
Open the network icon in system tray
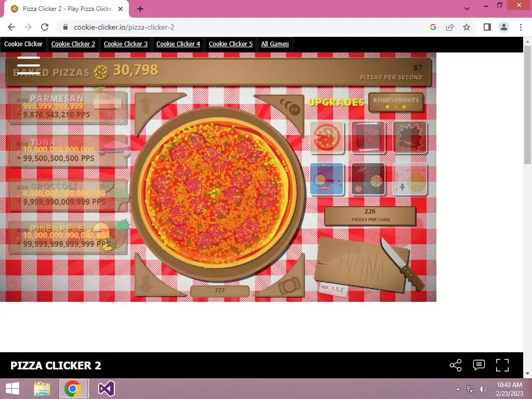tap(471, 389)
